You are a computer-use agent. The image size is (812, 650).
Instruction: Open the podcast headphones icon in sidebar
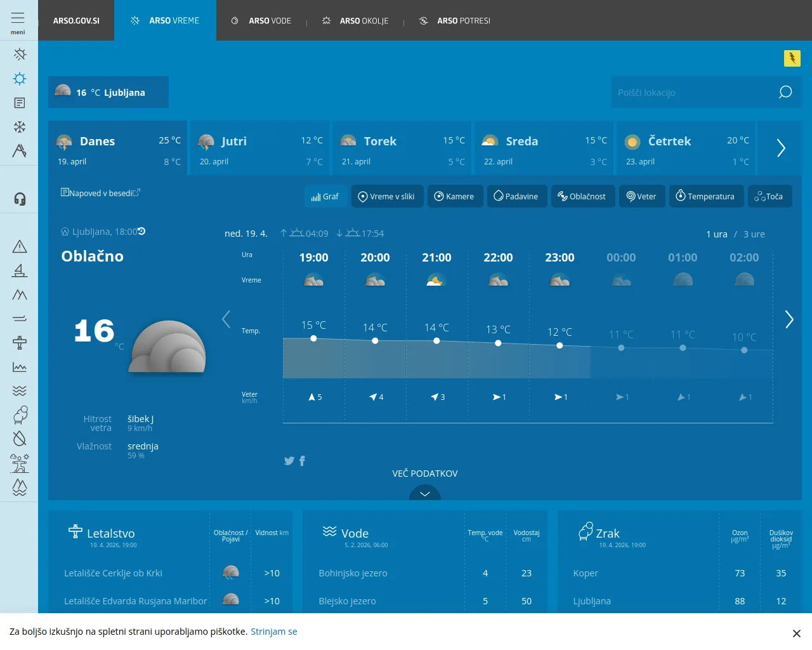19,199
